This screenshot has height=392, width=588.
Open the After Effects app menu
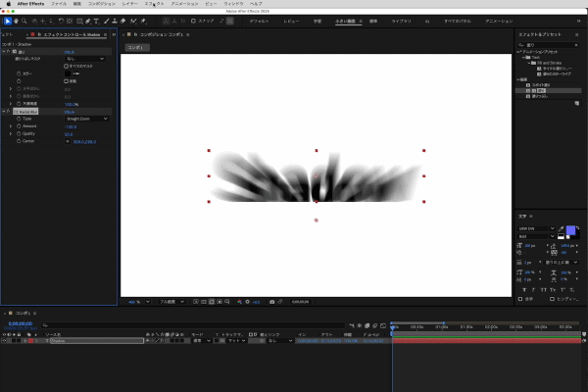[30, 4]
